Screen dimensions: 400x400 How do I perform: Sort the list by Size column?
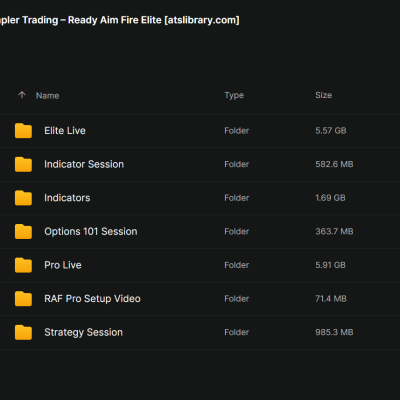pyautogui.click(x=323, y=95)
